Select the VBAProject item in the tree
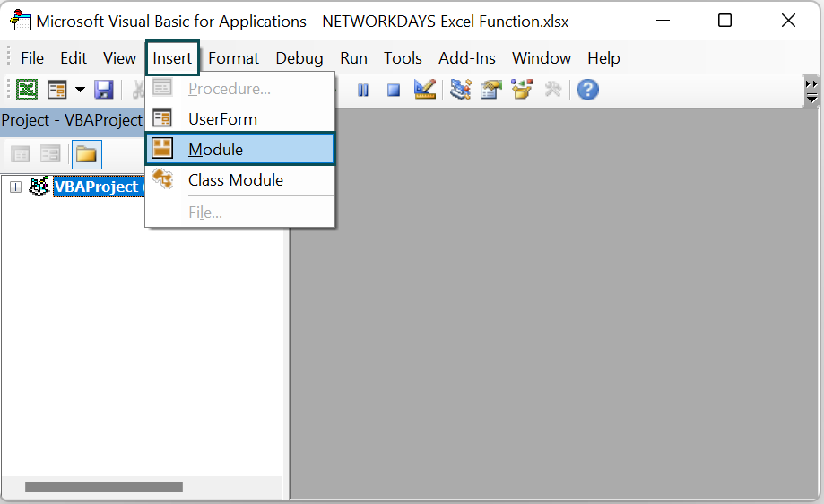The height and width of the screenshot is (504, 824). [98, 187]
